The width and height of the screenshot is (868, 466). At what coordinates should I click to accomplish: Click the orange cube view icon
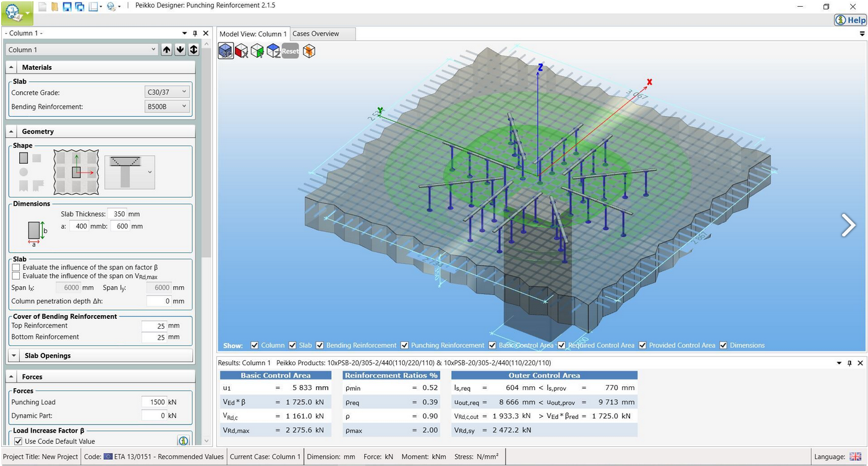[x=308, y=51]
